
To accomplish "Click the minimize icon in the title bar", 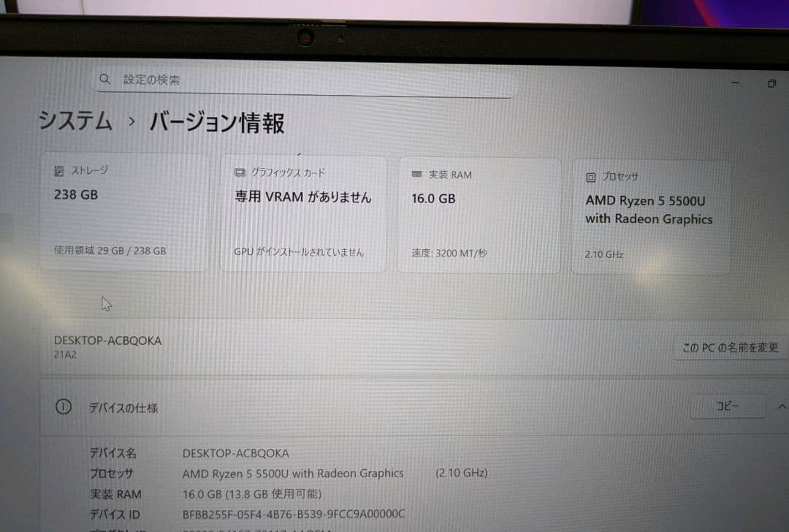I will pos(735,83).
